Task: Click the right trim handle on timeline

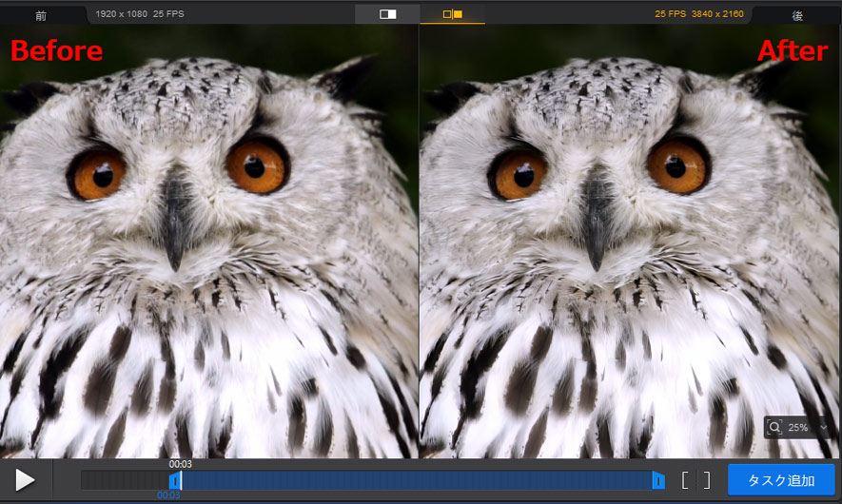Action: tap(658, 480)
